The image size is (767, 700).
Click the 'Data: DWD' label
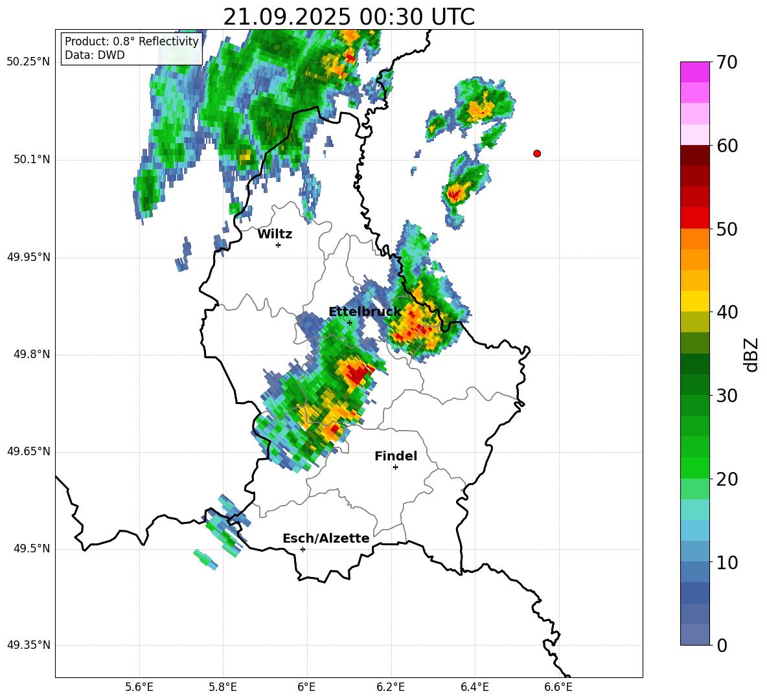coord(95,55)
